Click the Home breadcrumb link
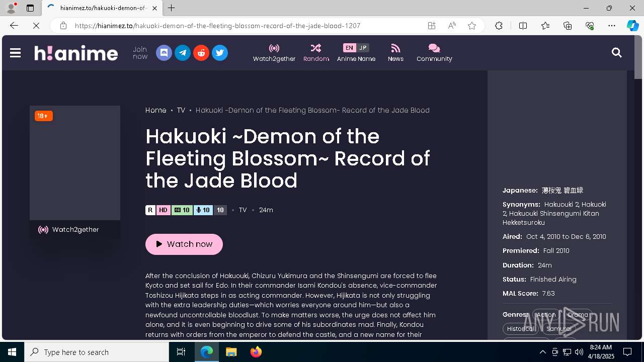Image resolution: width=644 pixels, height=362 pixels. tap(156, 110)
